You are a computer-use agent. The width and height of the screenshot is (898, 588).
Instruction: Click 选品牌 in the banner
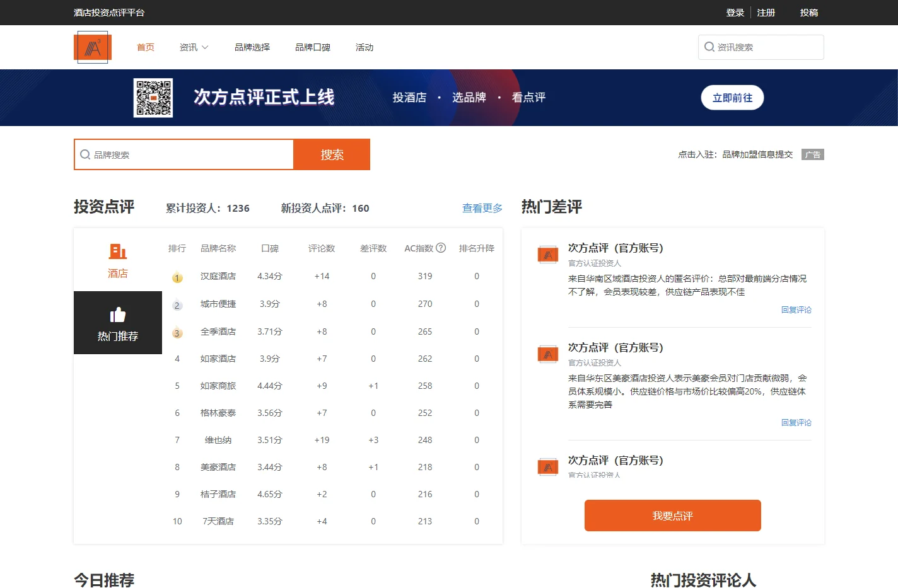469,98
